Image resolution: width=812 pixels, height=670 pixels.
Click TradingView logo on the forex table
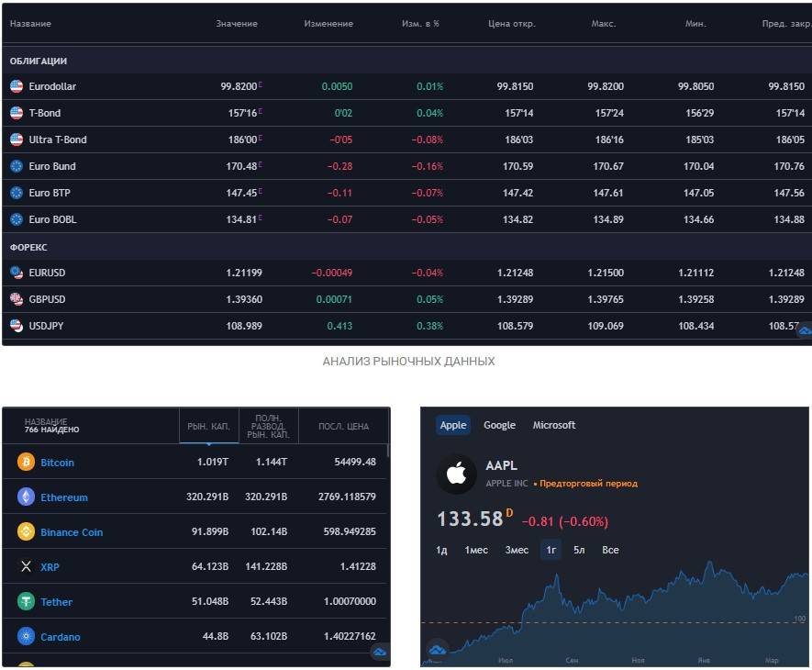(804, 330)
